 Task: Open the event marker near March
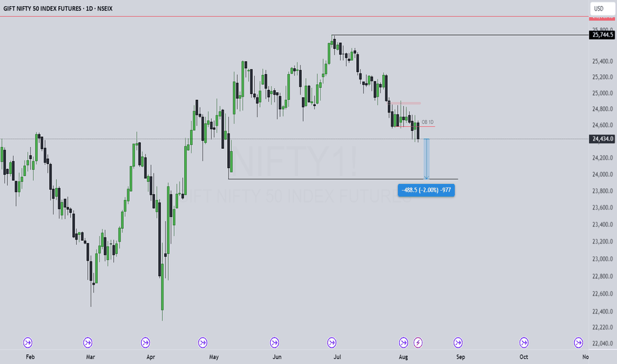coord(88,343)
